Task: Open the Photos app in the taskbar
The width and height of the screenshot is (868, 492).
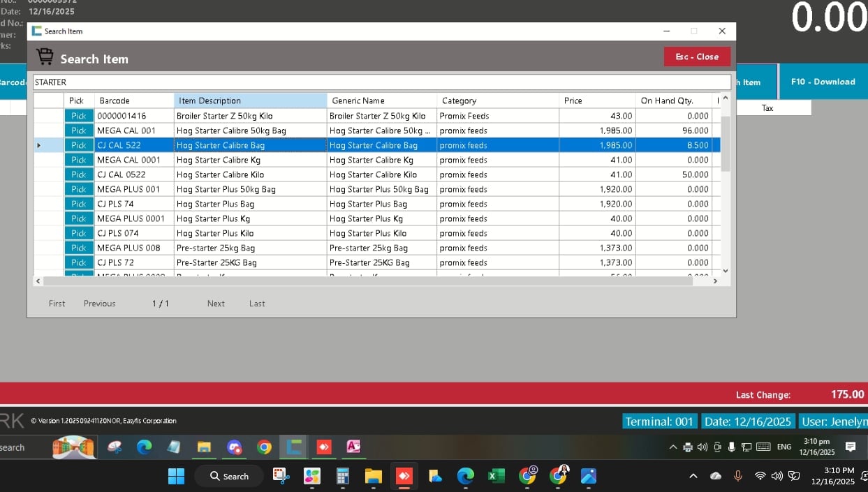Action: click(589, 476)
